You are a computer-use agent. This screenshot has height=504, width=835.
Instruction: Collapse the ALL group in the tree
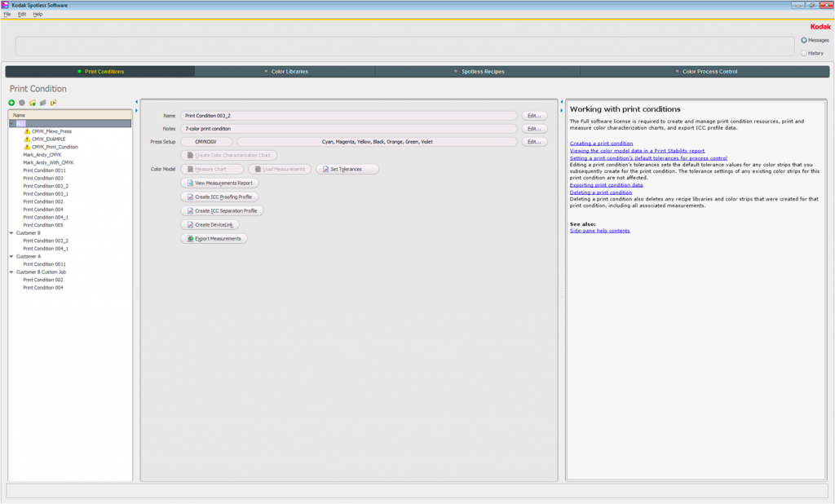[x=11, y=124]
